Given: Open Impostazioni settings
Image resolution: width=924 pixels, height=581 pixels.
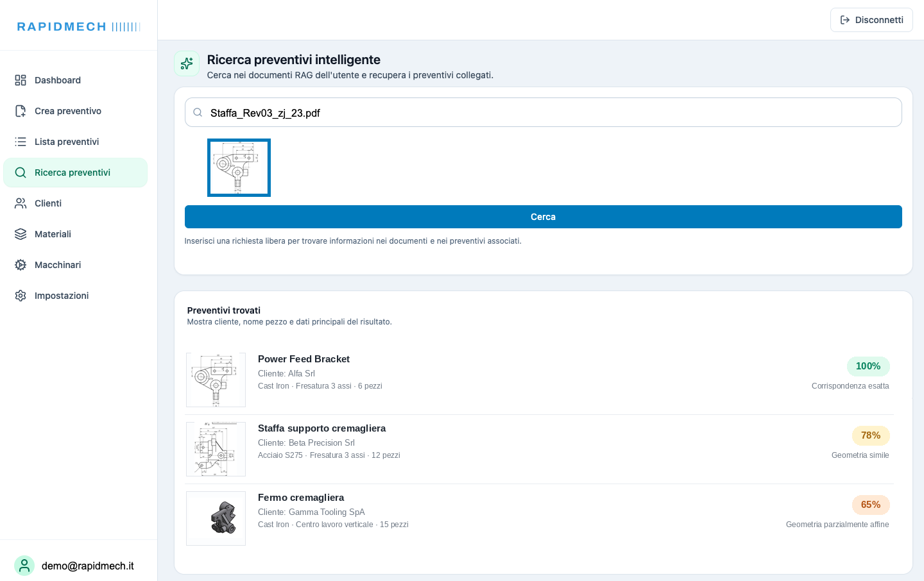Looking at the screenshot, I should tap(76, 296).
